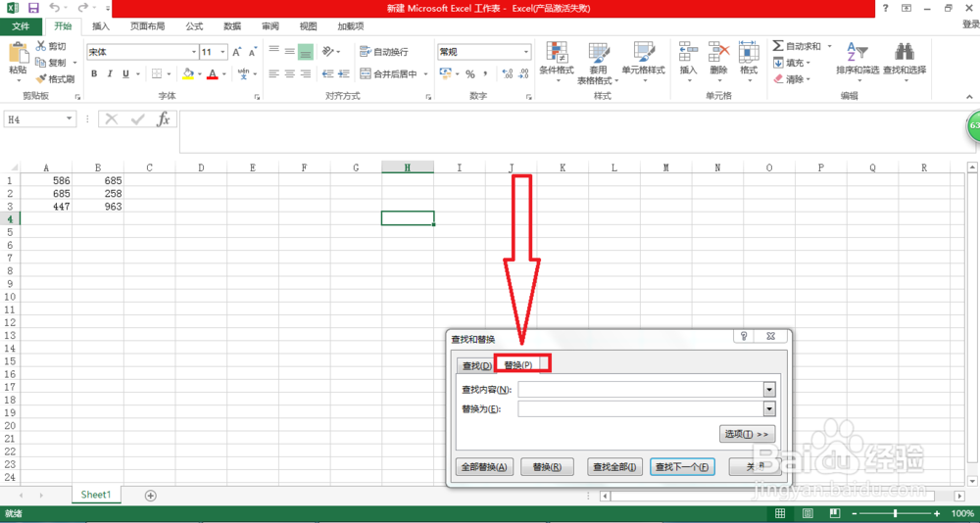The image size is (980, 523).
Task: Decrease font size with smaller A icon
Action: coord(253,53)
